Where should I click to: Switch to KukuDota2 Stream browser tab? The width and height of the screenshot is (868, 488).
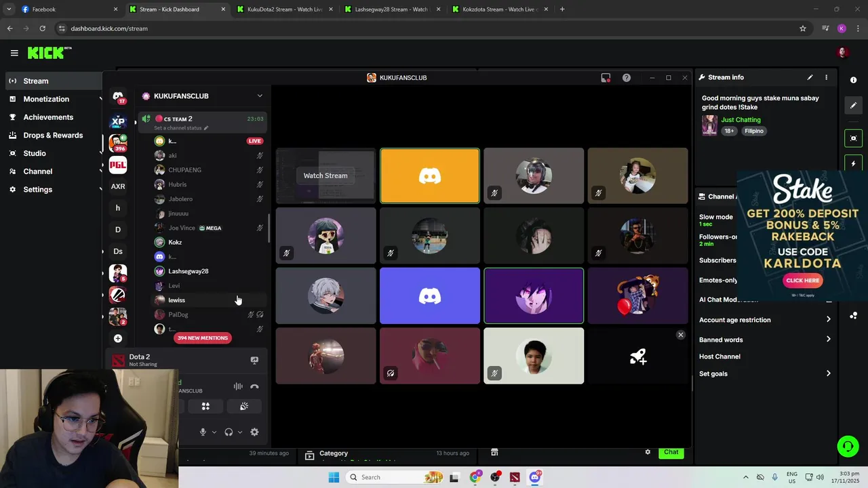click(285, 9)
